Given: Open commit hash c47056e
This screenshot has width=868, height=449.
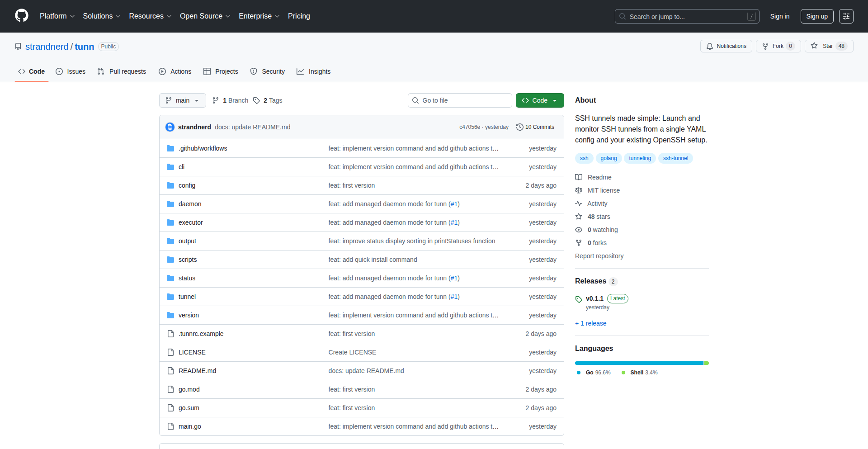Looking at the screenshot, I should 469,127.
